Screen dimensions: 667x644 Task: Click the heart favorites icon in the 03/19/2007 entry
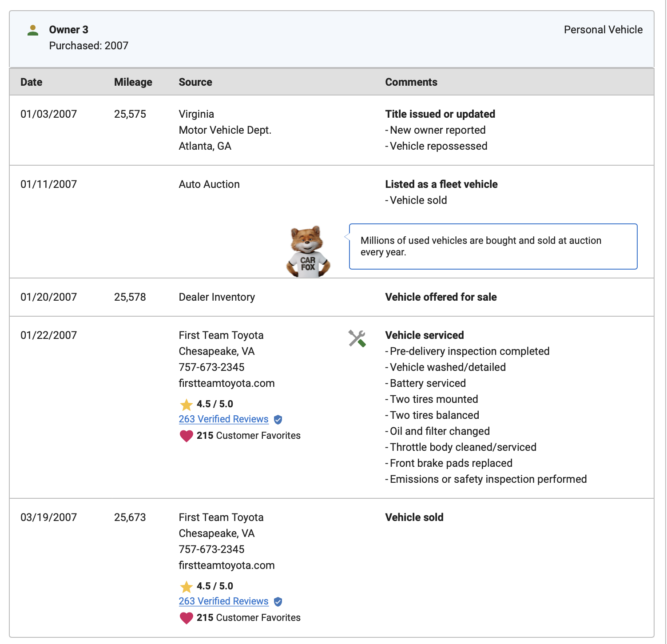click(x=187, y=618)
